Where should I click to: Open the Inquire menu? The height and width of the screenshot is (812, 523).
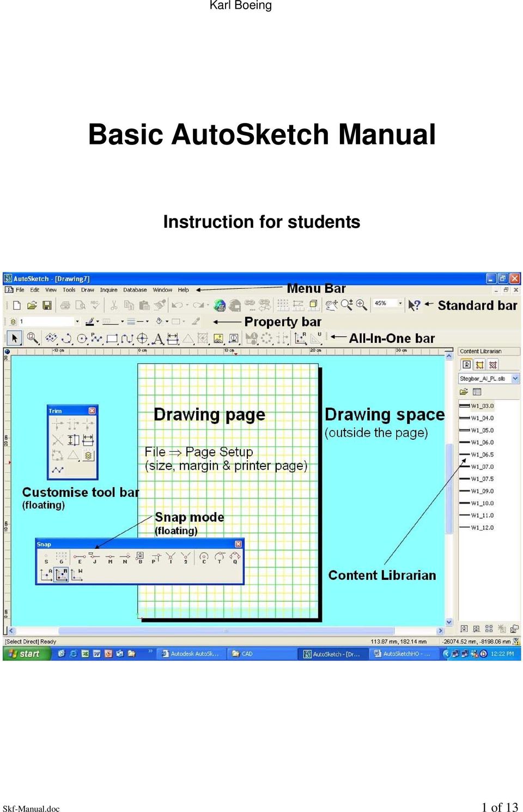point(108,290)
